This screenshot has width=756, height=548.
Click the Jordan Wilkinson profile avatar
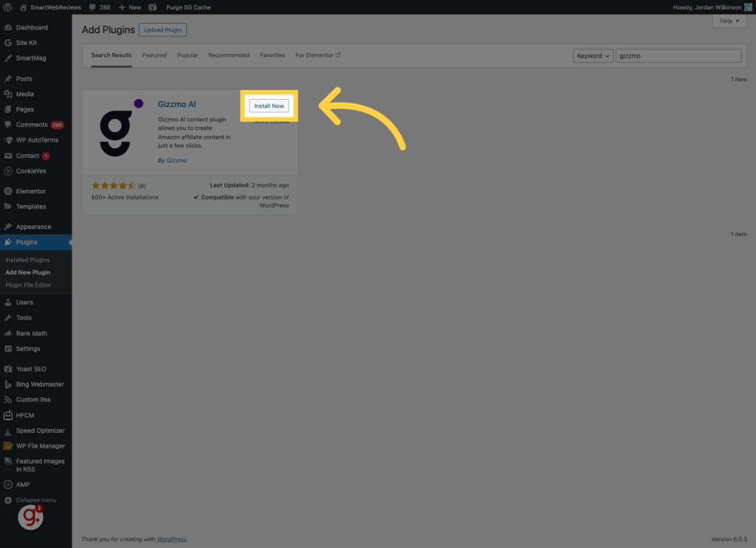click(x=747, y=7)
